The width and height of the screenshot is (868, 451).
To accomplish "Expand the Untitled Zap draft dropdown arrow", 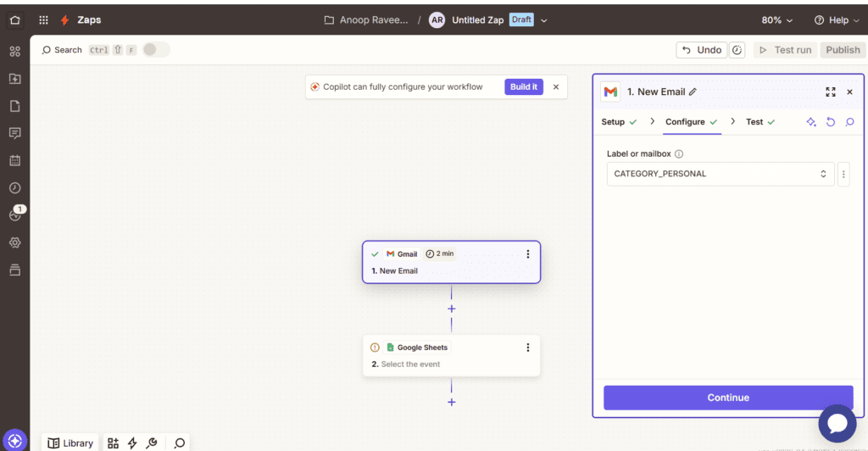I will click(544, 20).
